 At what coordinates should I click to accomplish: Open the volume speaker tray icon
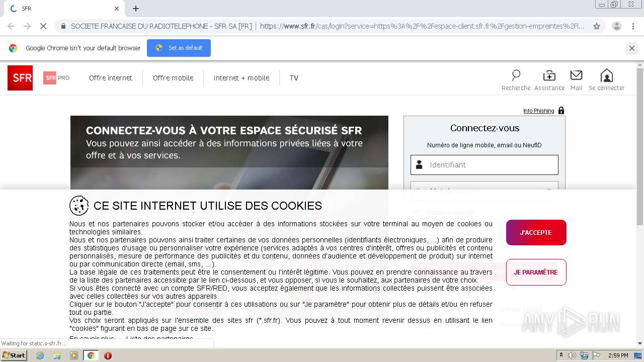pos(572,355)
